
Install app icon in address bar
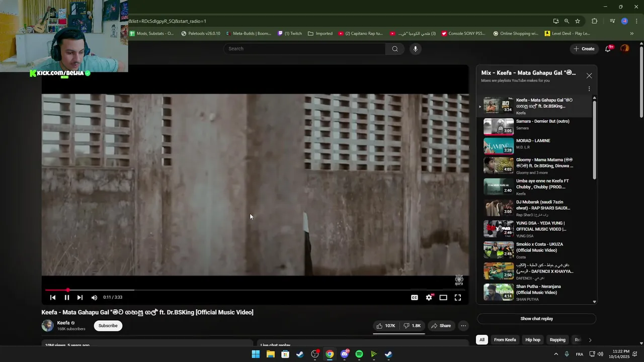[556, 21]
